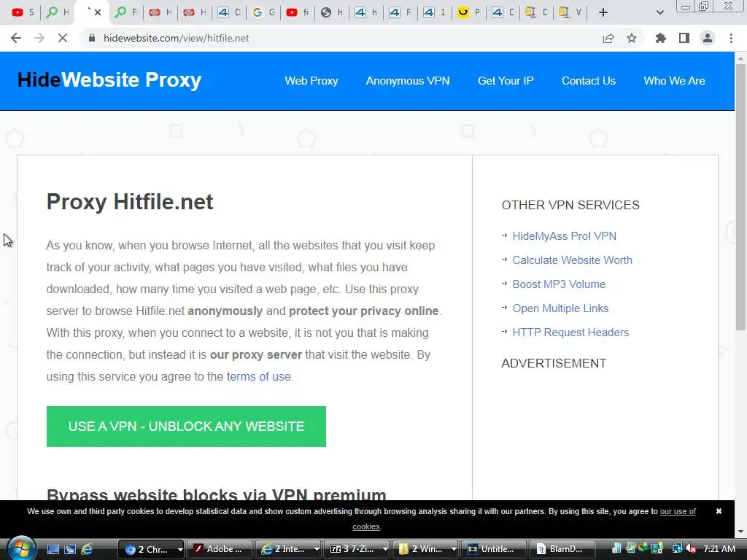
Task: Open HideMyAss Pro! VPN link
Action: (x=564, y=236)
